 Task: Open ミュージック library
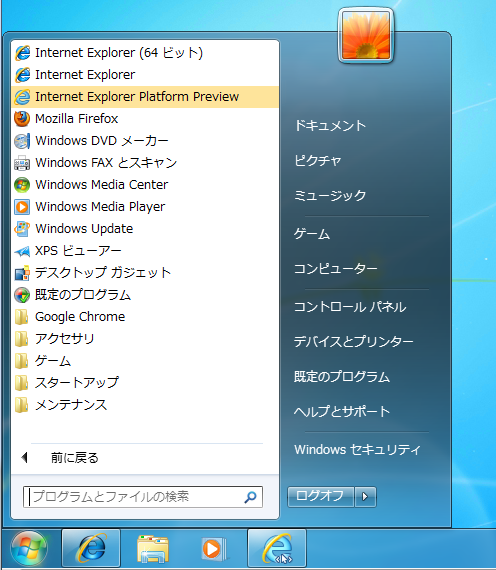[330, 196]
